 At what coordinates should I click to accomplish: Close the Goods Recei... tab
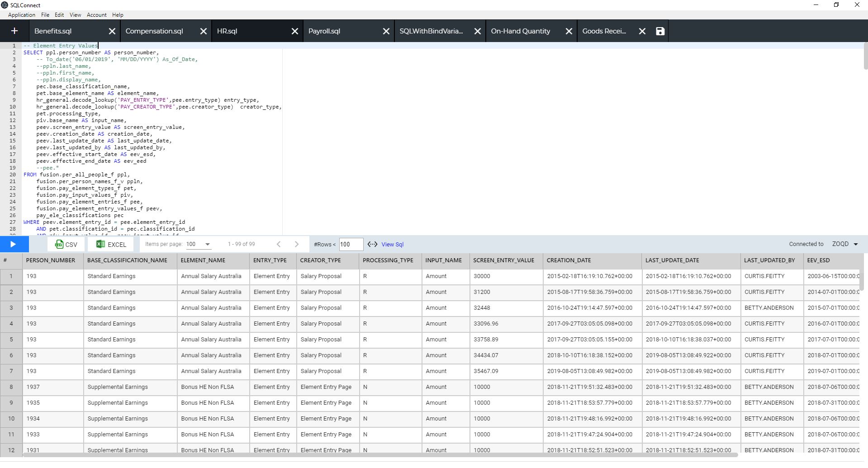point(642,31)
